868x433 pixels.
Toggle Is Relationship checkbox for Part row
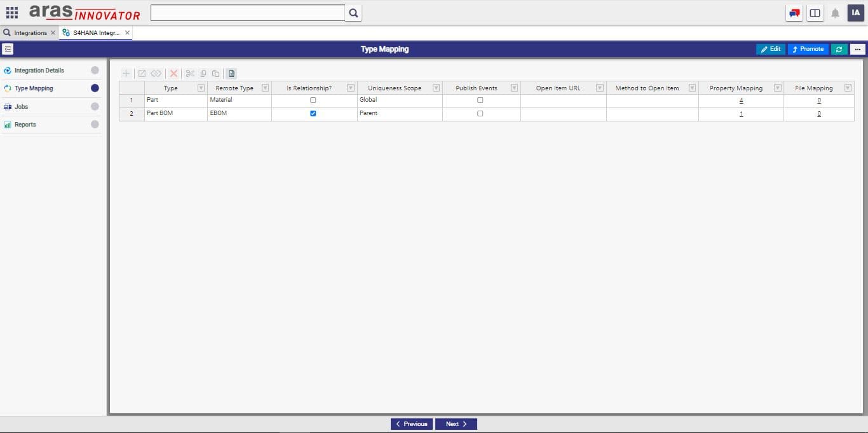(x=313, y=100)
